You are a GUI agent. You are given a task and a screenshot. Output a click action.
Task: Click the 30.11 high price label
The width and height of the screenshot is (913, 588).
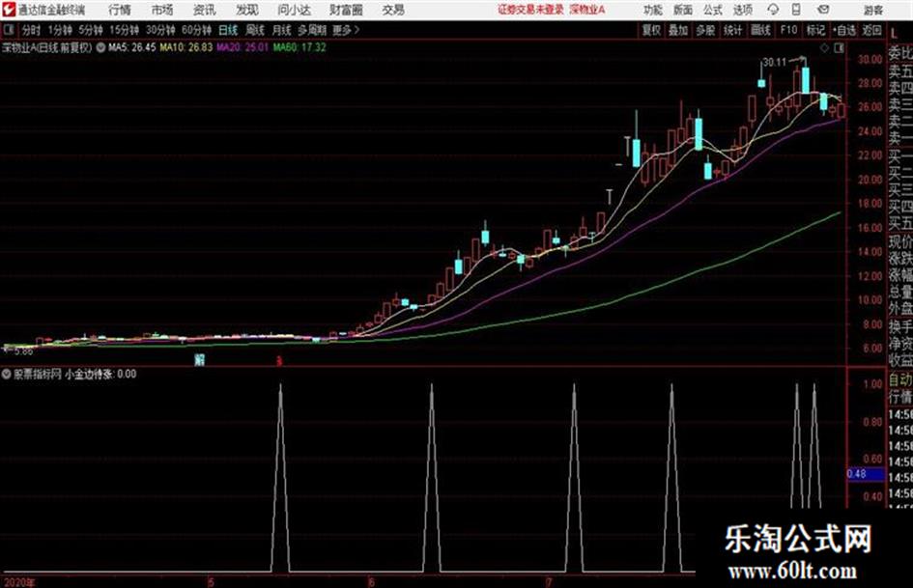[775, 62]
